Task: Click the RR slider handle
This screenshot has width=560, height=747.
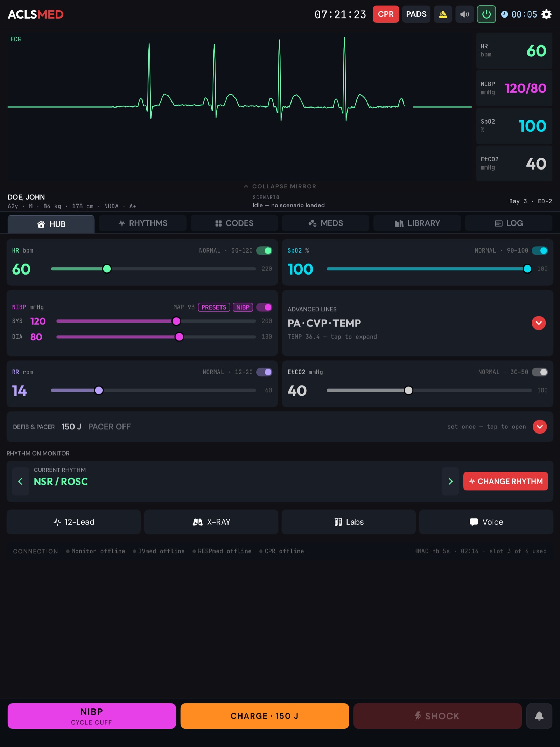Action: click(x=99, y=390)
